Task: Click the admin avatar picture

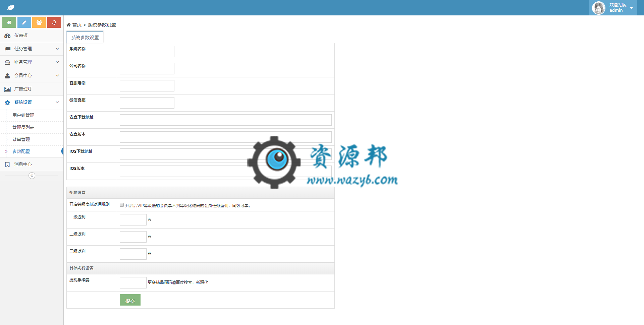Action: point(599,8)
